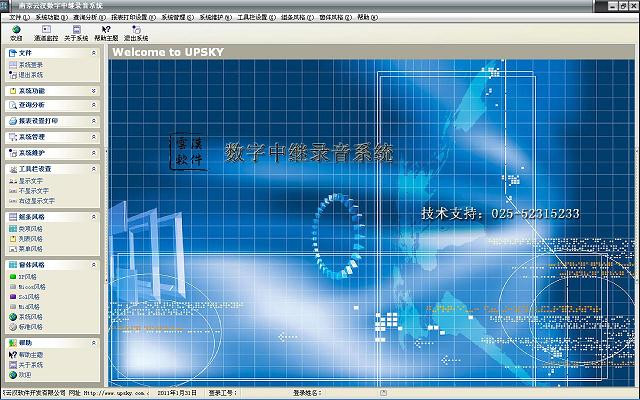Collapse the 文件 sidebar panel
Screen dimensions: 640x400
click(94, 52)
